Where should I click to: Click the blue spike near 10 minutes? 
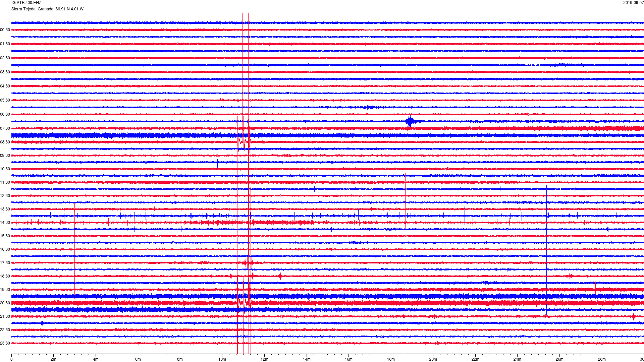pos(217,163)
